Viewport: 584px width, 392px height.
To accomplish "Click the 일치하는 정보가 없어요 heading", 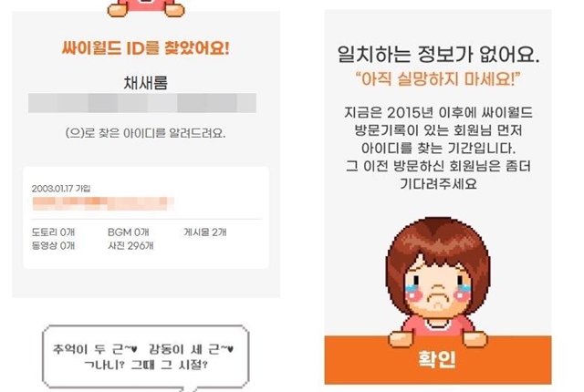I will tap(438, 55).
